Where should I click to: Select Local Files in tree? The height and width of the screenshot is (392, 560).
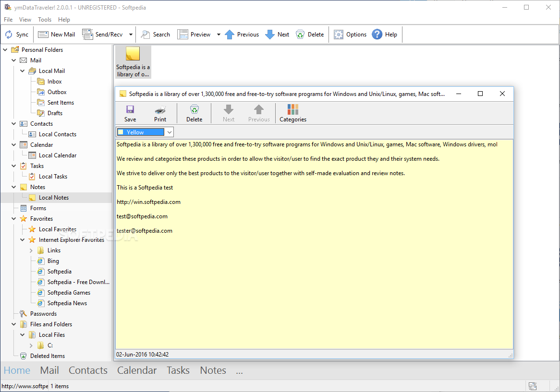[x=52, y=335]
